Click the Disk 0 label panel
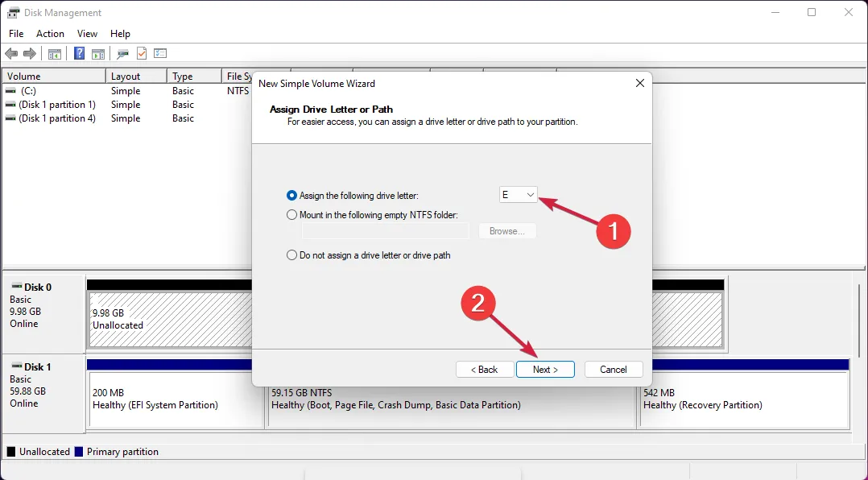This screenshot has width=868, height=480. [x=43, y=314]
